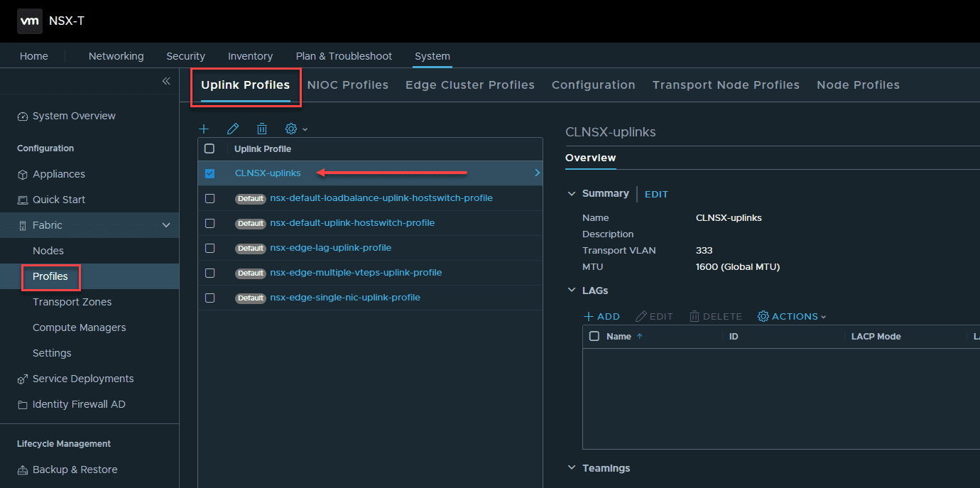Click the EDIT link next to Summary
980x488 pixels.
click(x=656, y=194)
